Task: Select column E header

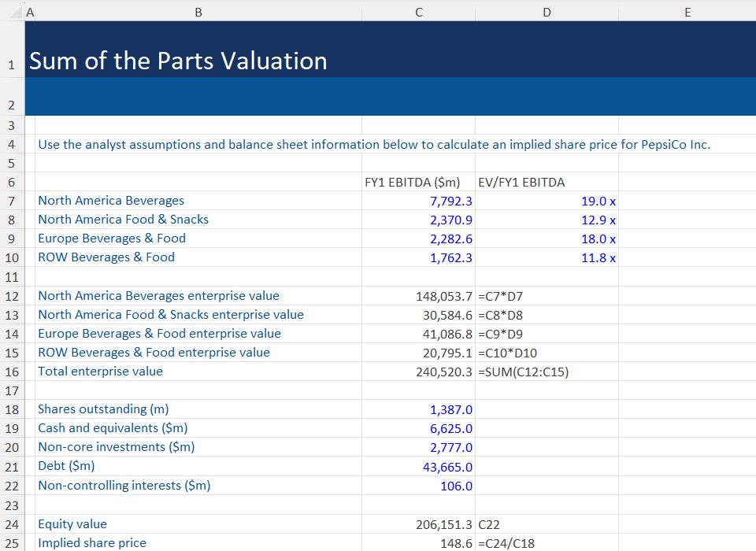Action: tap(687, 12)
